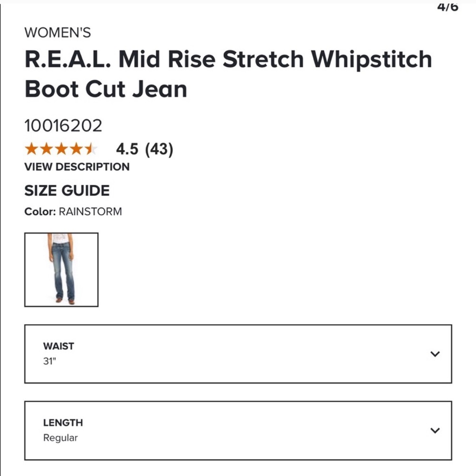Screen dimensions: 476x476
Task: Click the chevron icon on the Length selector
Action: tap(435, 430)
